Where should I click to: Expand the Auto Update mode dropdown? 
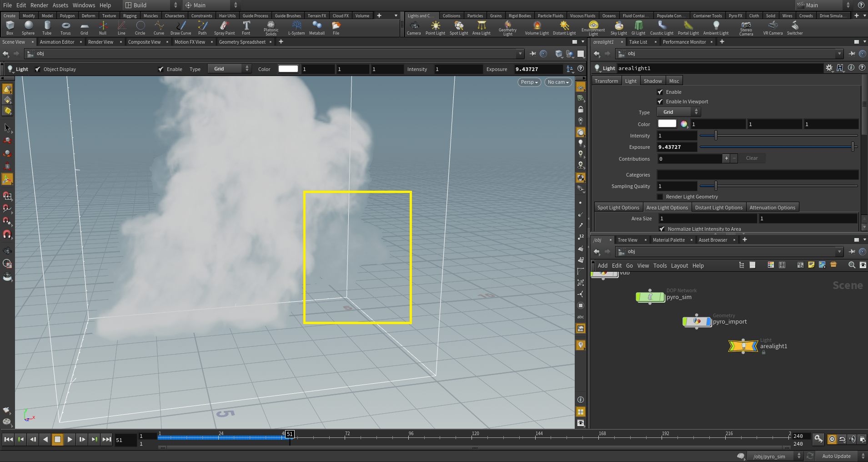coord(841,456)
